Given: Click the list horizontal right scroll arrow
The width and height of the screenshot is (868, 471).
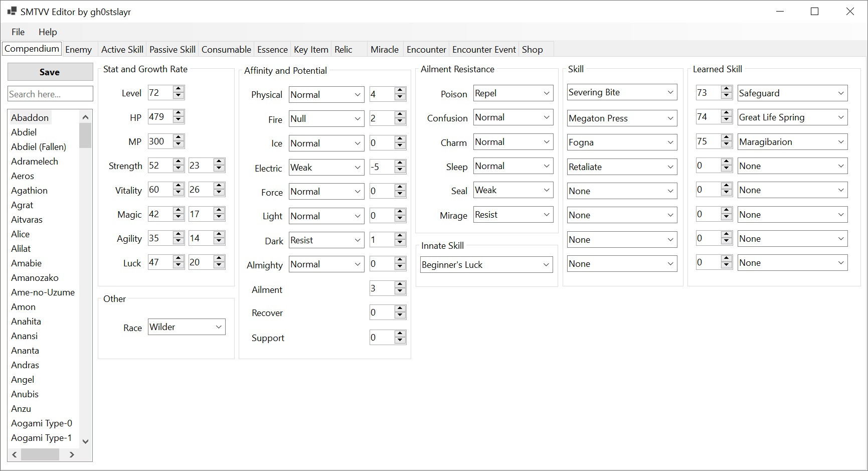Looking at the screenshot, I should [72, 454].
